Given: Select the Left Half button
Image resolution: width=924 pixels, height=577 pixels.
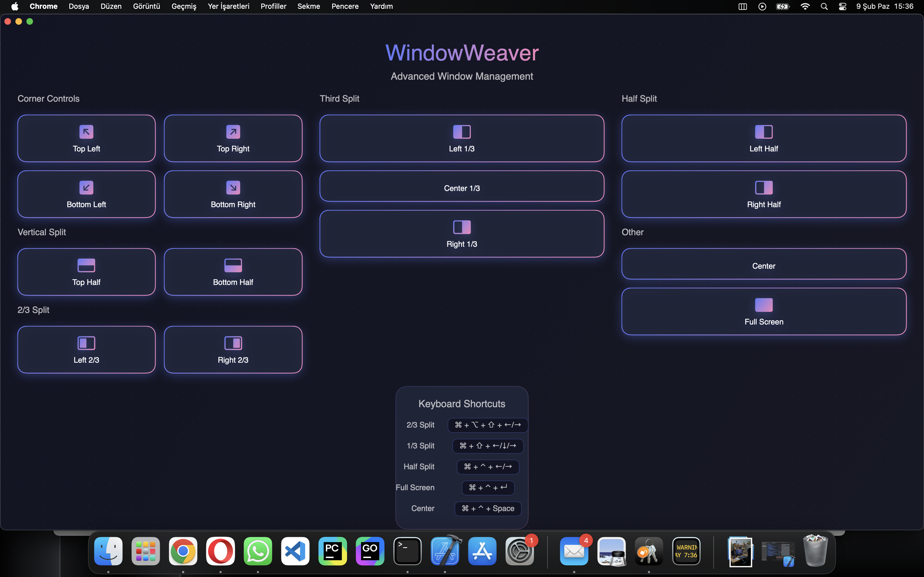Looking at the screenshot, I should click(x=764, y=138).
